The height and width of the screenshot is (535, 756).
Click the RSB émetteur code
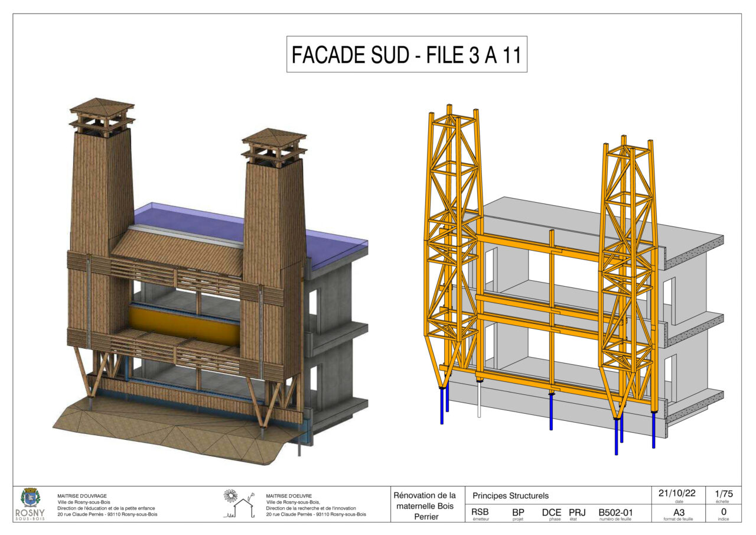(480, 512)
